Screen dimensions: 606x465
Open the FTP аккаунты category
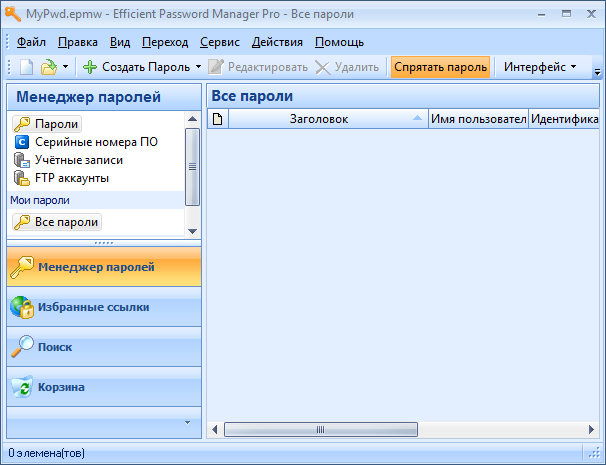pos(71,178)
